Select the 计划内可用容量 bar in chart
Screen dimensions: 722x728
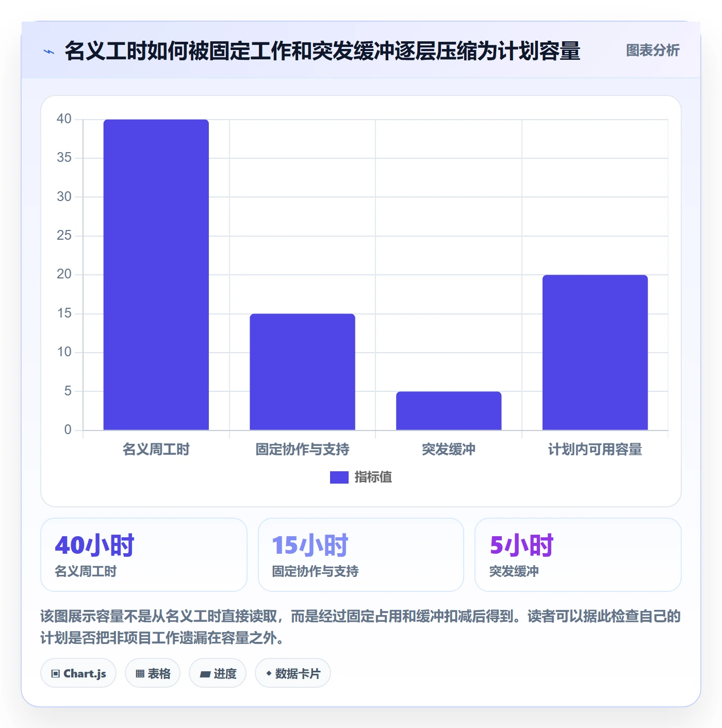pos(595,353)
